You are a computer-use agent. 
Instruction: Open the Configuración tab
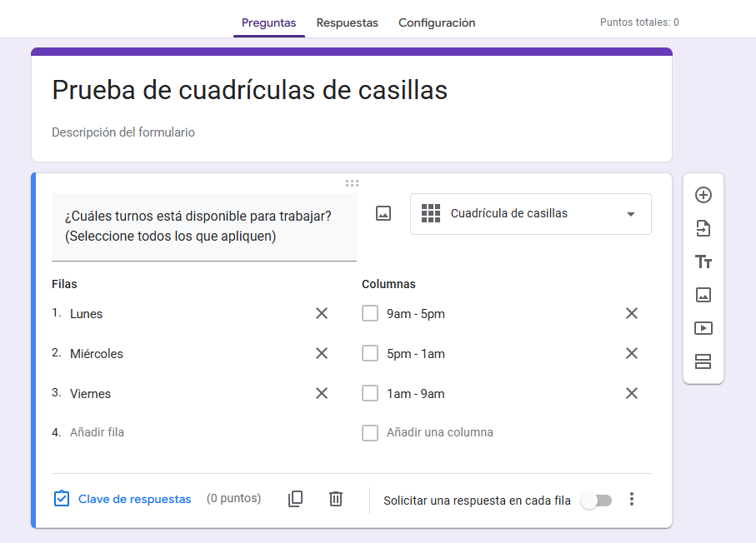click(437, 22)
